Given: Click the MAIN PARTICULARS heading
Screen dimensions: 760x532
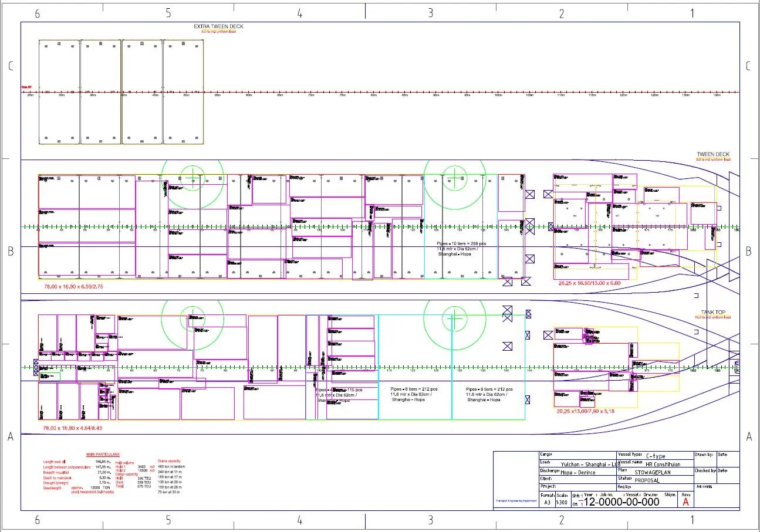Looking at the screenshot, I should pos(103,453).
